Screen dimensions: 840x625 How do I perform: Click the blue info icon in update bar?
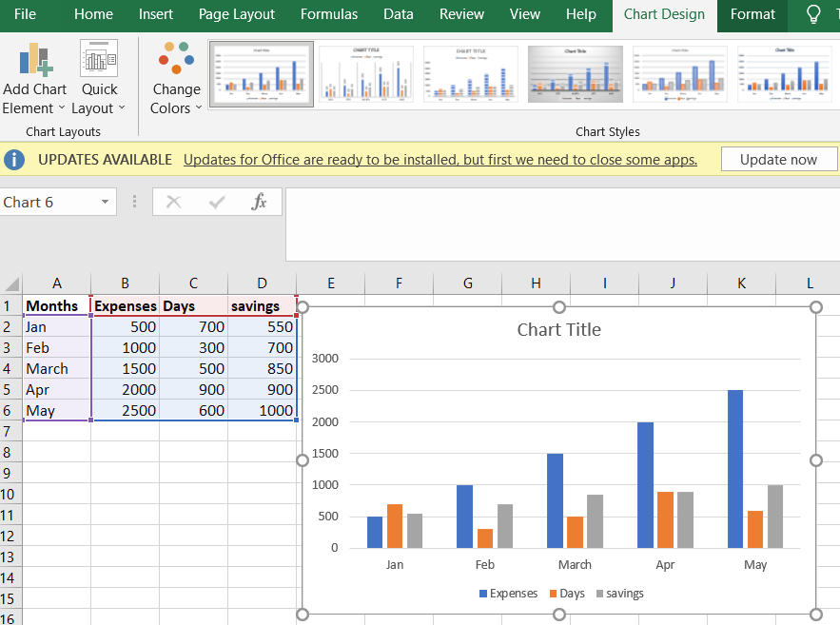click(14, 160)
